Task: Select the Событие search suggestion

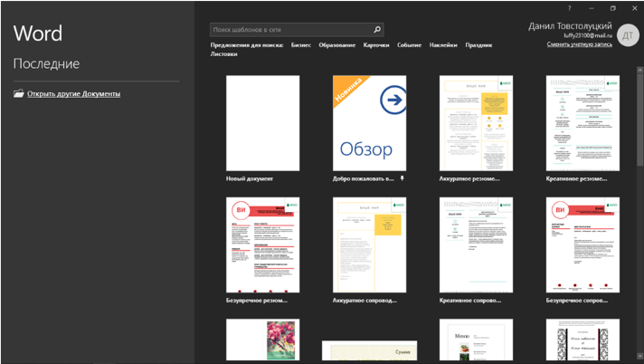Action: (x=409, y=45)
